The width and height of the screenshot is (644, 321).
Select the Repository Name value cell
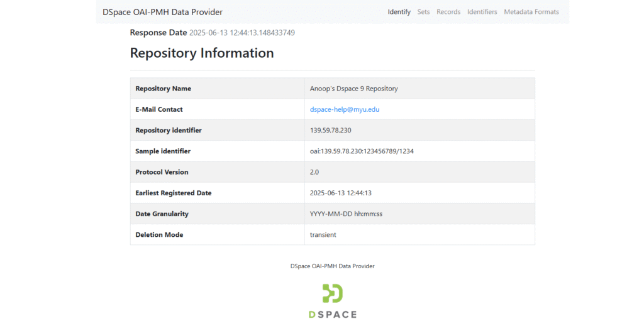pos(419,89)
